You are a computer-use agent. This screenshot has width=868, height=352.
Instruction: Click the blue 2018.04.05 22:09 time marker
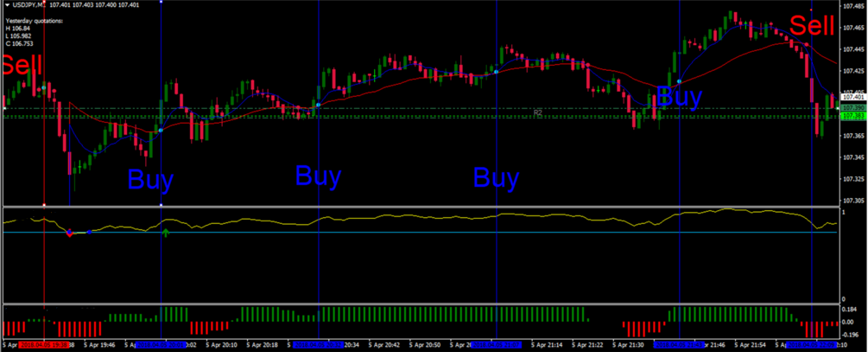811,344
